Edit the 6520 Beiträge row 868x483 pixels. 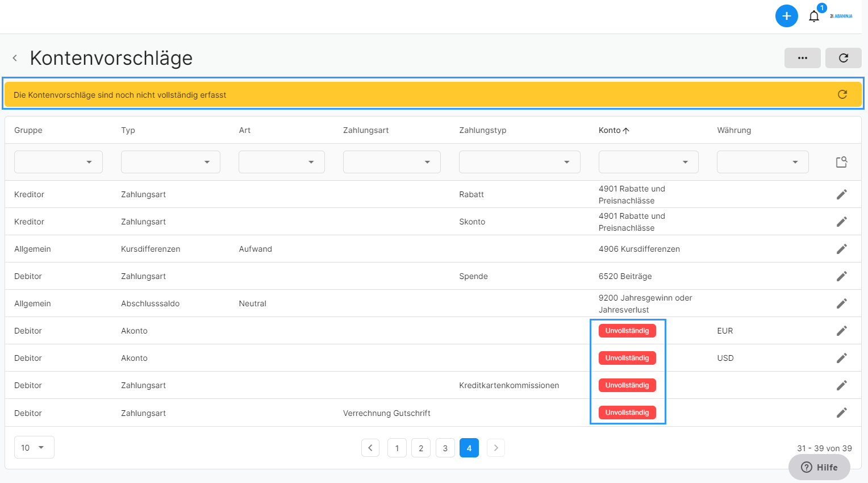coord(841,276)
